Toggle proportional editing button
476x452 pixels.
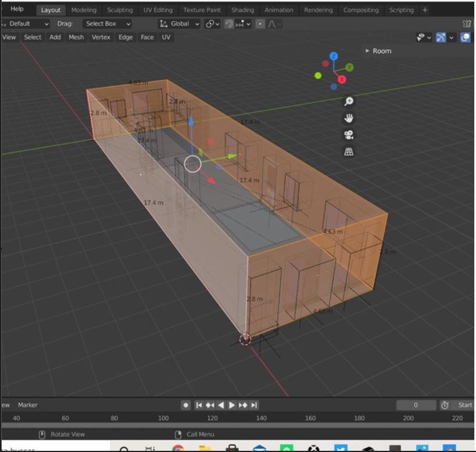point(260,24)
